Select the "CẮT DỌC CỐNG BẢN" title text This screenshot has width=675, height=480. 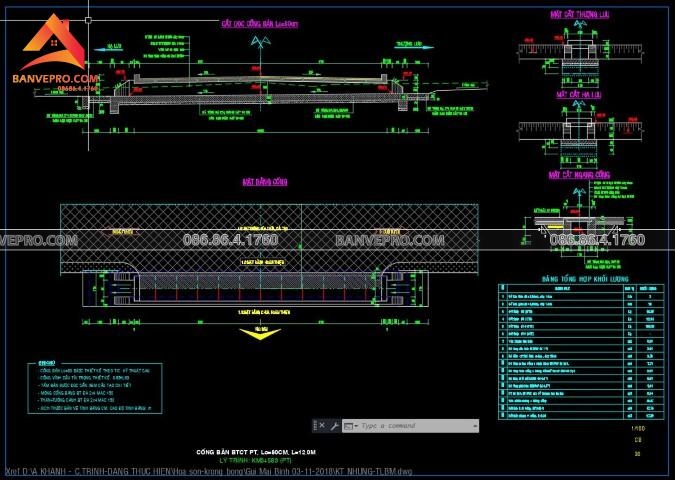pyautogui.click(x=260, y=24)
